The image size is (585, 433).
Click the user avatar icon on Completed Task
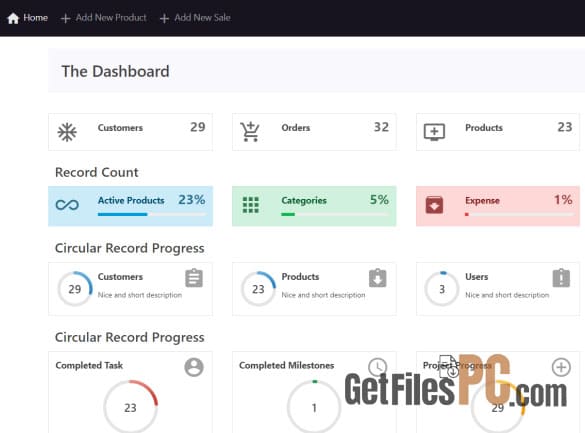click(x=194, y=367)
